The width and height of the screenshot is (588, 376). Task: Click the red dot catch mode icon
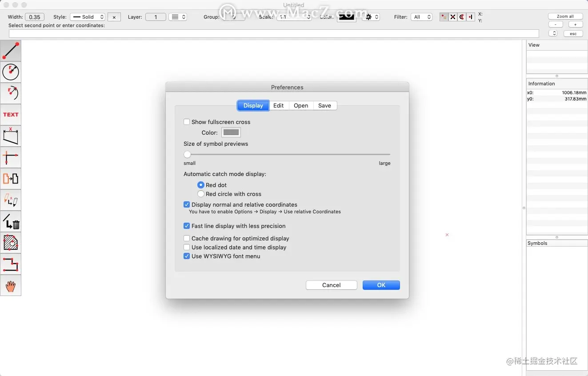click(444, 17)
